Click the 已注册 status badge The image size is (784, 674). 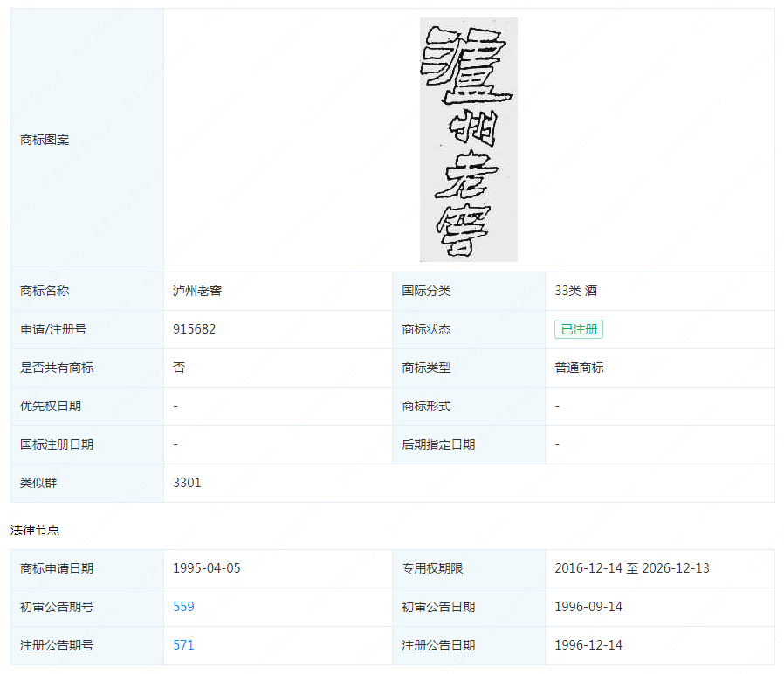(x=579, y=329)
